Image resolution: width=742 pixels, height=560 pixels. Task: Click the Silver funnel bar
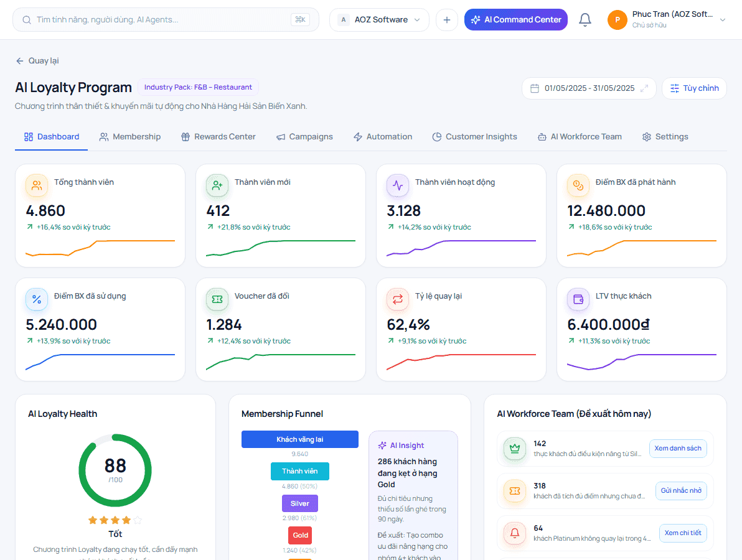(x=300, y=503)
